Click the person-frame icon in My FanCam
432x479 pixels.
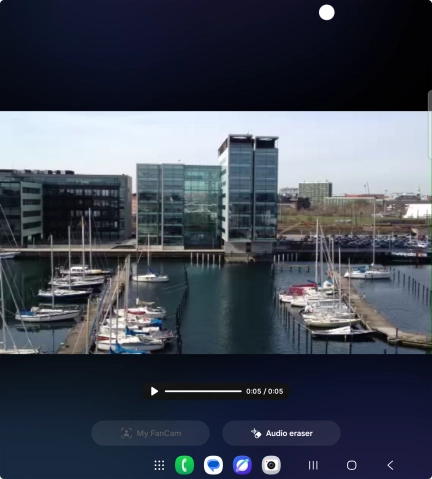pos(126,433)
